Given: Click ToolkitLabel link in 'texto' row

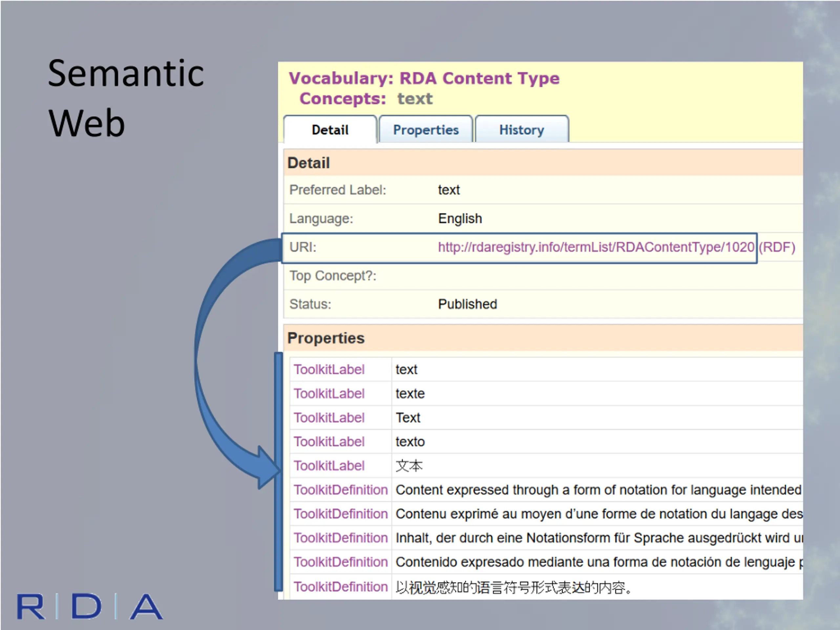Looking at the screenshot, I should (329, 442).
